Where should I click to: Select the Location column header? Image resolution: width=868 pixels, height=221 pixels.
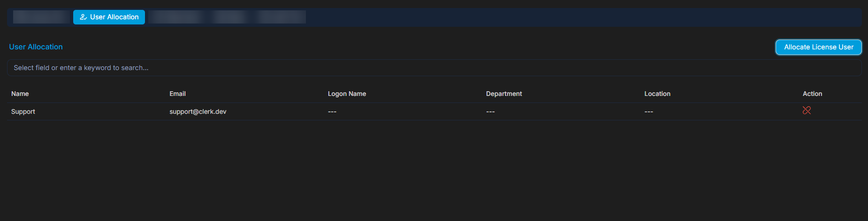click(x=657, y=94)
